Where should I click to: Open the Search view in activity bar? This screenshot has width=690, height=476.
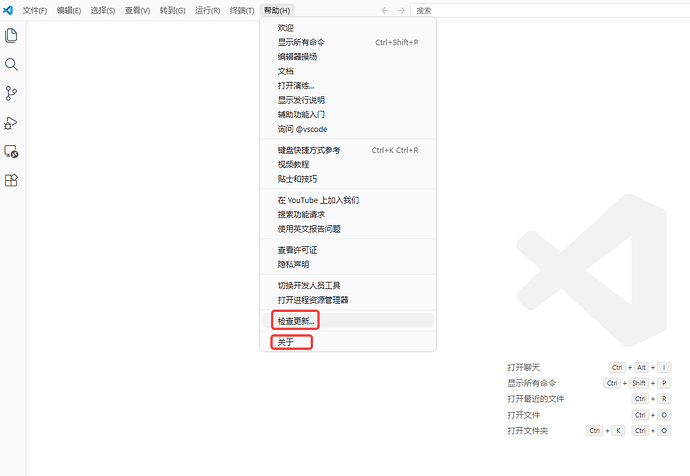point(11,65)
